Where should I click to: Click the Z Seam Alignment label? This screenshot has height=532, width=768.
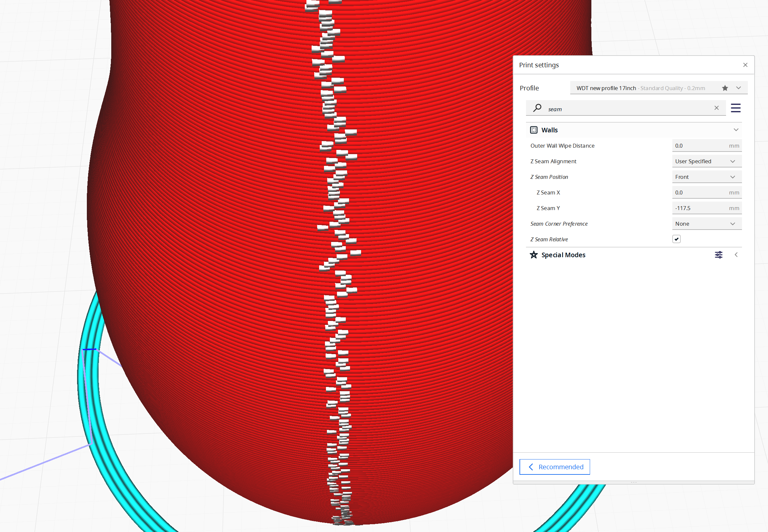click(x=553, y=161)
